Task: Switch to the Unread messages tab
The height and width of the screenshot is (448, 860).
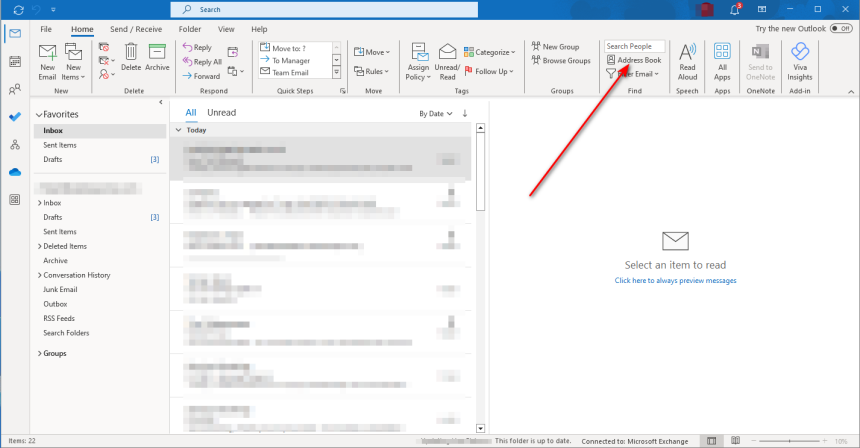Action: [x=221, y=113]
